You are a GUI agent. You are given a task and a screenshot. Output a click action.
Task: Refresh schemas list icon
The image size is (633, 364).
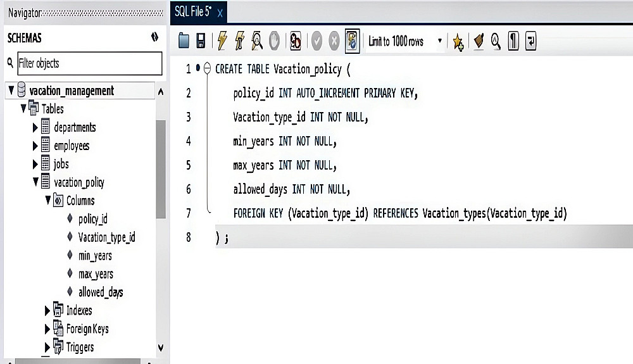[154, 37]
